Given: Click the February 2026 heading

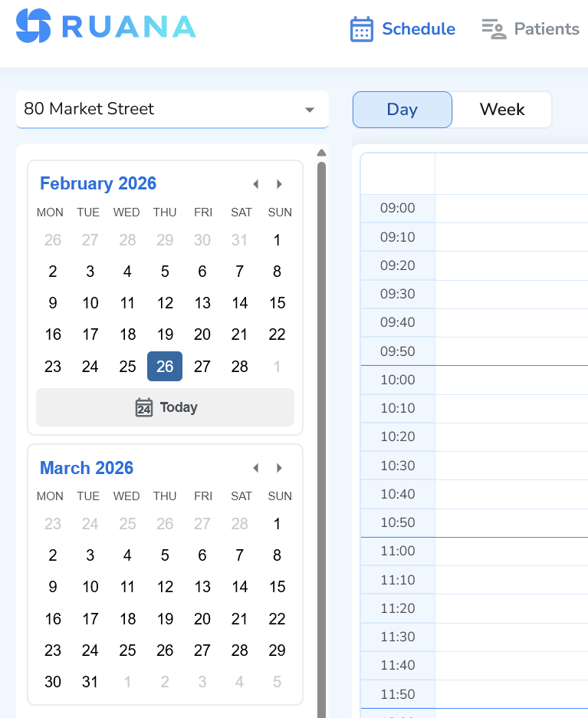Looking at the screenshot, I should 97,183.
